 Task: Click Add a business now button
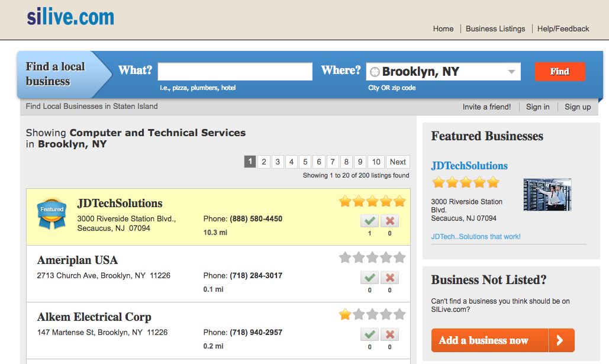point(502,340)
